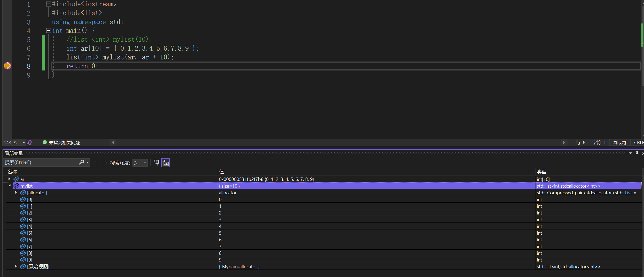Screen dimensions: 644x277
Task: Click the cube icon for element [8]
Action: pyautogui.click(x=23, y=253)
